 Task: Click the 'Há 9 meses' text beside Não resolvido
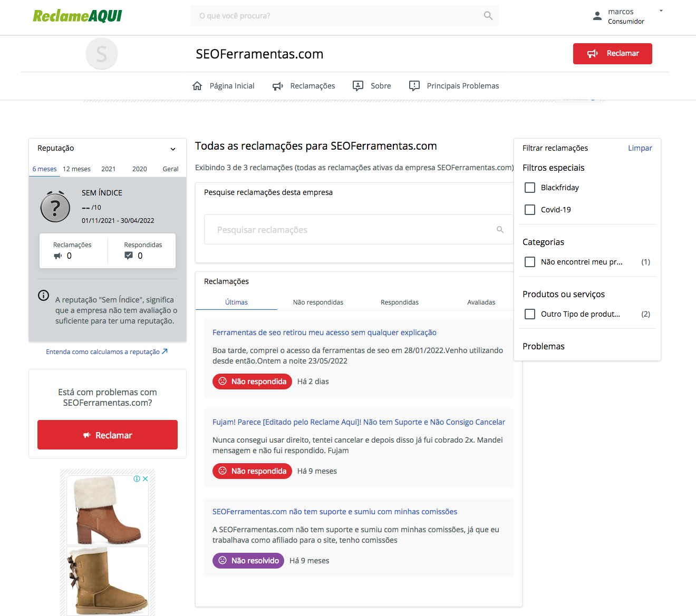click(310, 561)
